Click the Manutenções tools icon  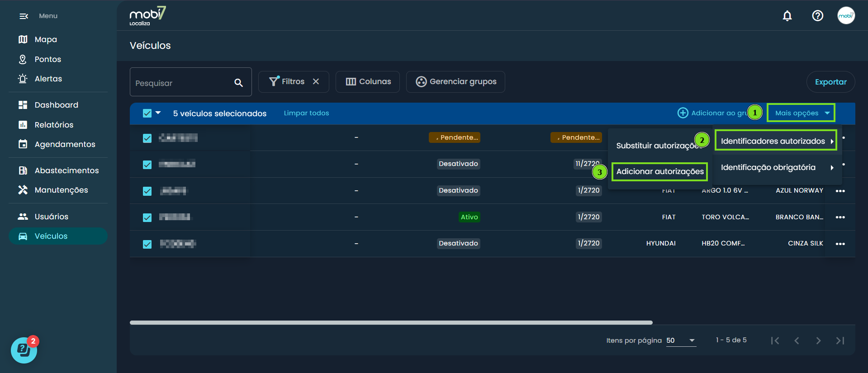tap(23, 190)
